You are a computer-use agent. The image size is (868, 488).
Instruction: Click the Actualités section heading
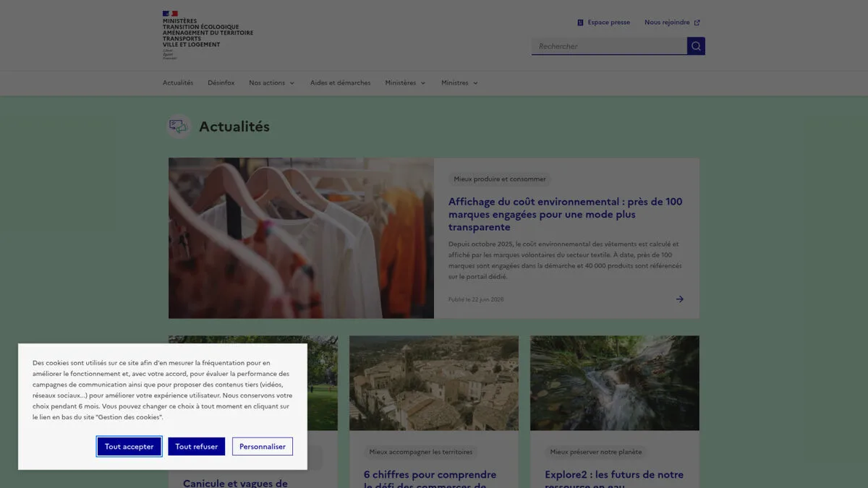tap(234, 127)
